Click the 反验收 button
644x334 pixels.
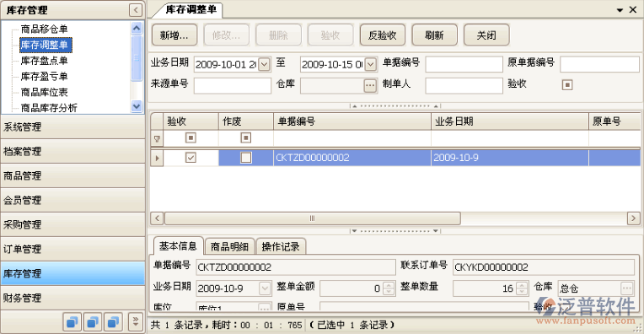pos(383,35)
